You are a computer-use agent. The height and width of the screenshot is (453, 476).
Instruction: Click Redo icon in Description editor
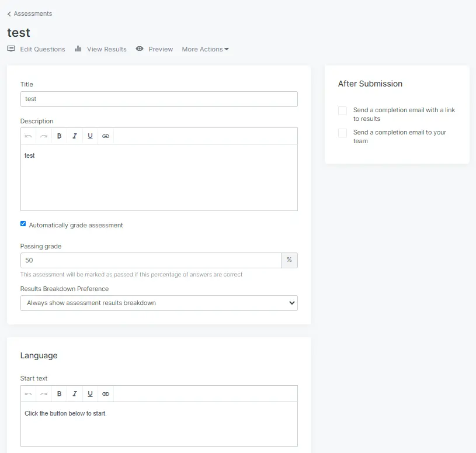pos(44,136)
